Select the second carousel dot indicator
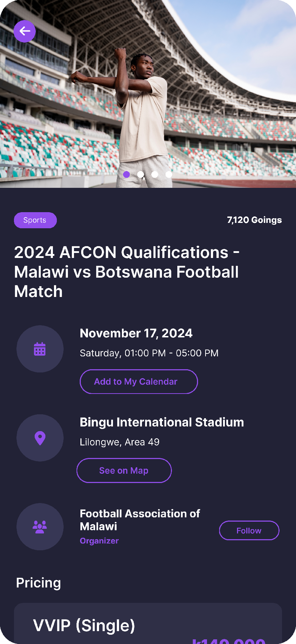296x644 pixels. (x=140, y=174)
